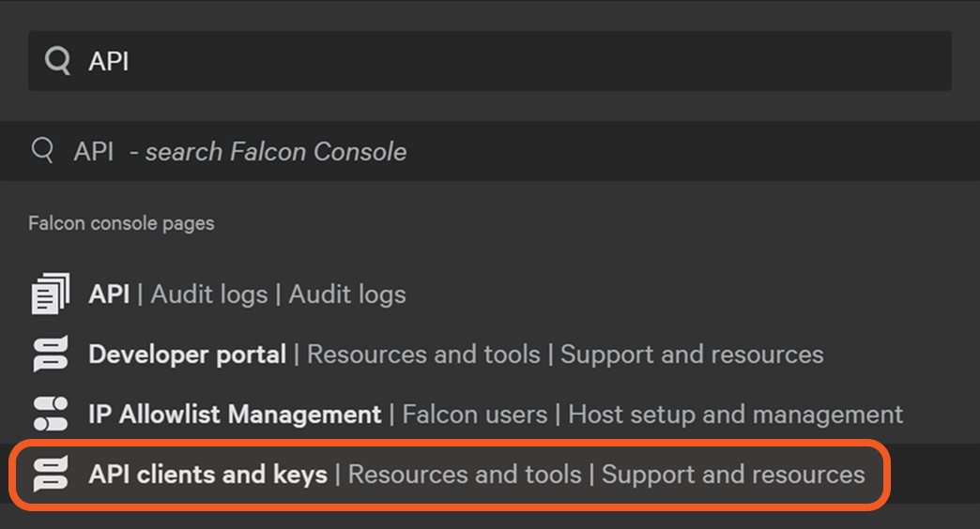Click the search field containing API
980x529 pixels.
(x=488, y=61)
